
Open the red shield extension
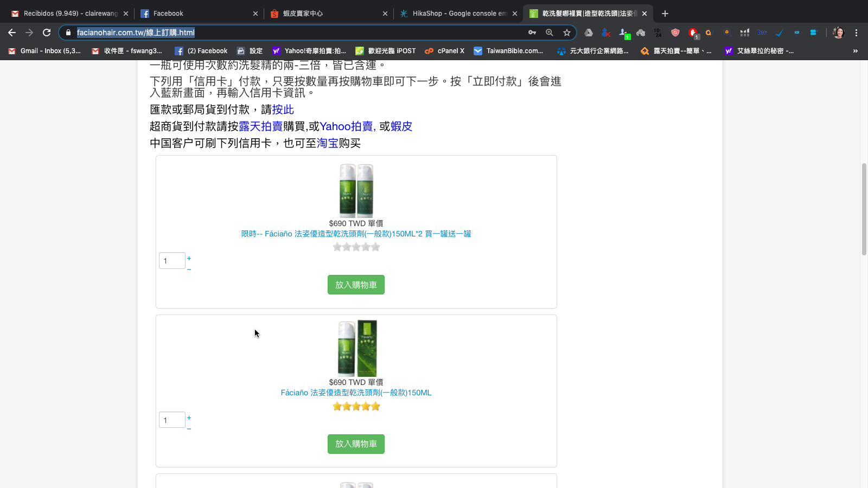tap(675, 33)
